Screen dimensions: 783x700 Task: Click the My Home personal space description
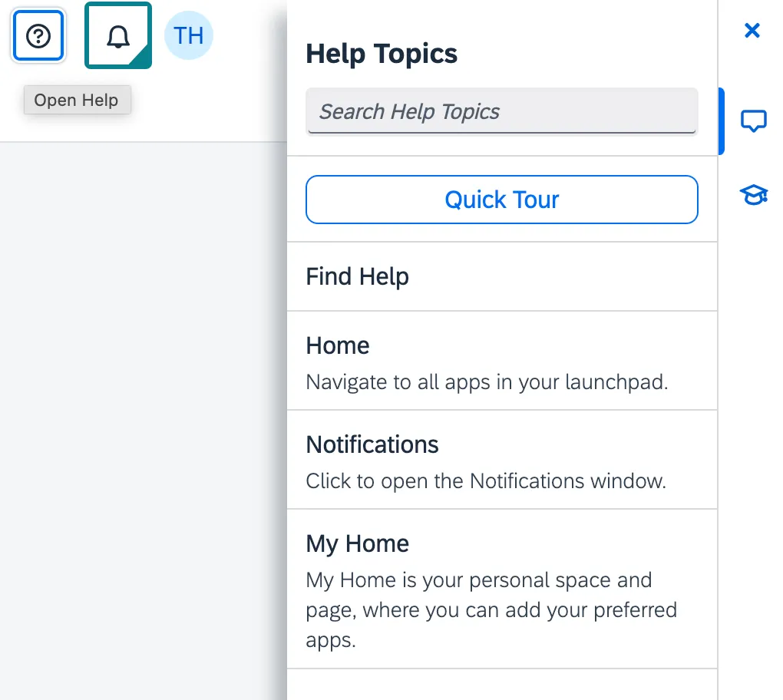[479, 610]
